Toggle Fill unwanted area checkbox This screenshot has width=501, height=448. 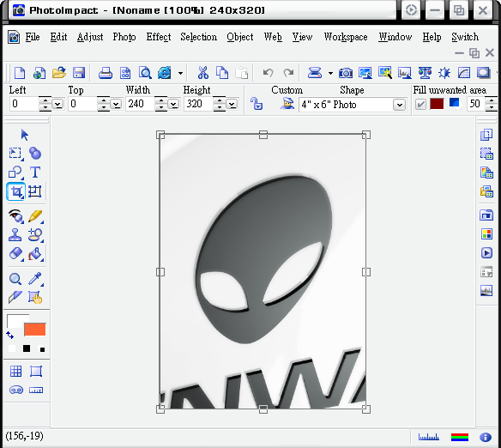tap(420, 104)
